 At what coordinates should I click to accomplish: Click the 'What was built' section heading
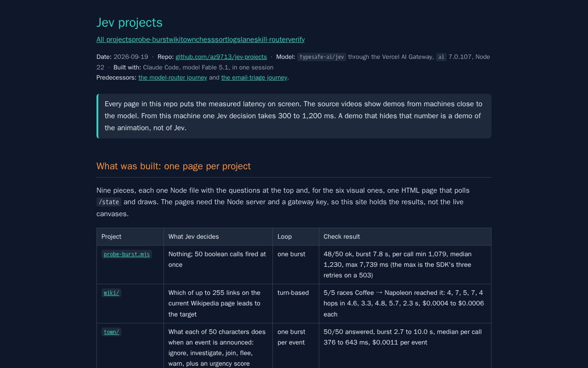tap(174, 166)
